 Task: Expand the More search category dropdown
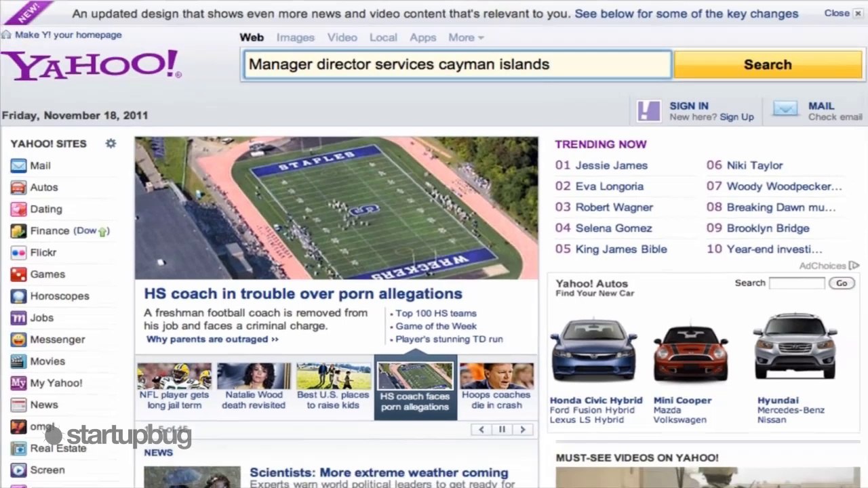(x=466, y=37)
